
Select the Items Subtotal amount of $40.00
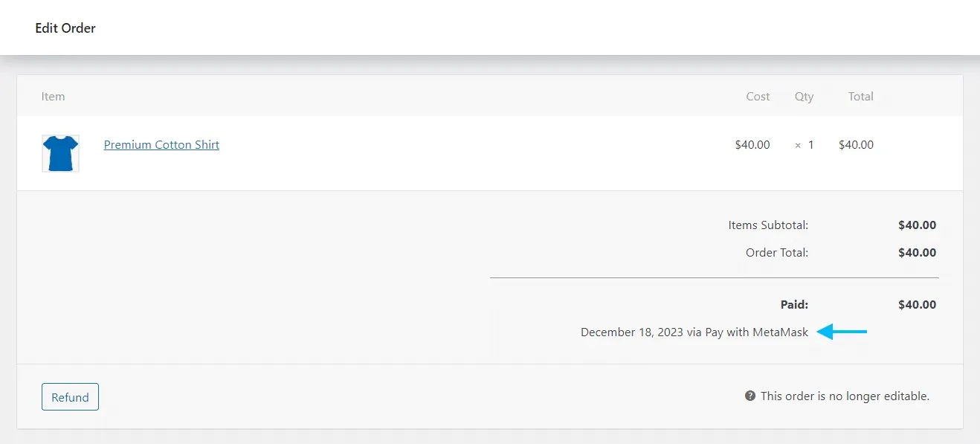coord(917,225)
